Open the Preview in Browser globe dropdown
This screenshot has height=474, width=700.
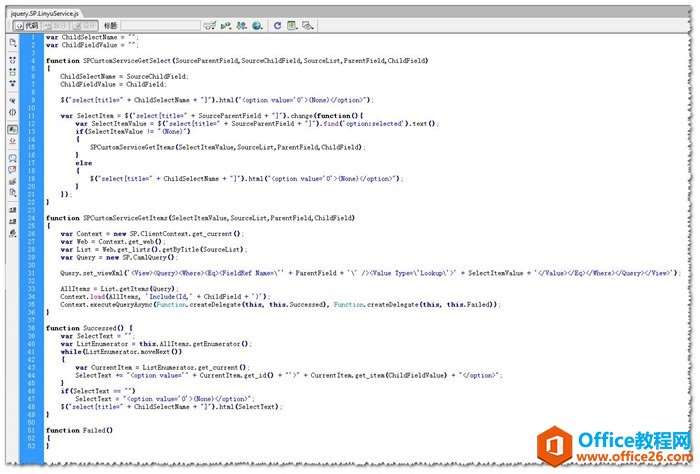[259, 24]
